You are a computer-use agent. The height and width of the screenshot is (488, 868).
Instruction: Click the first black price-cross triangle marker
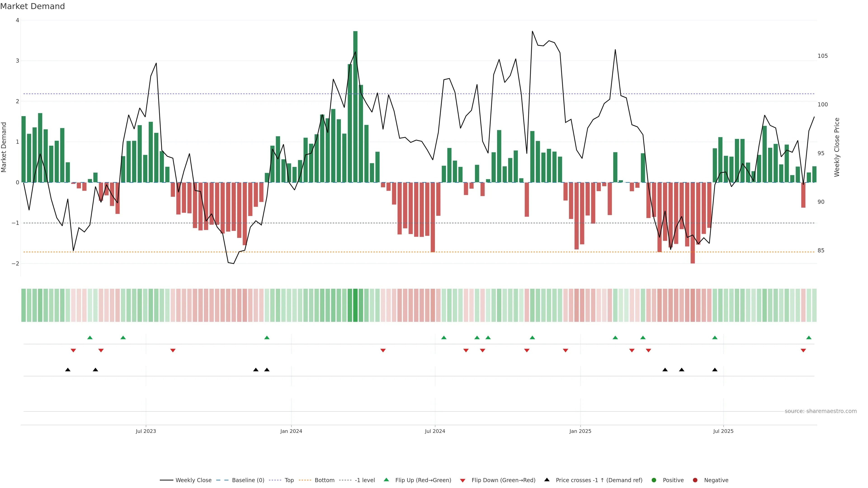pyautogui.click(x=68, y=370)
